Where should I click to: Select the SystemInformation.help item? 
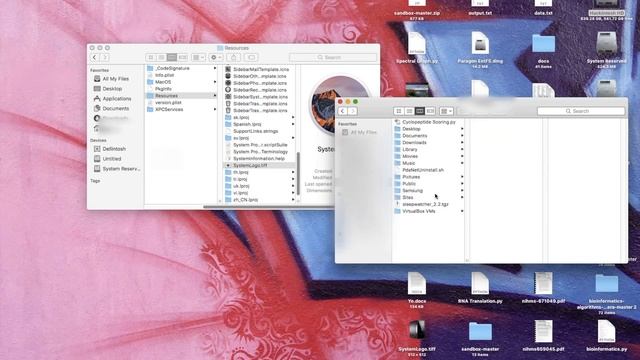259,158
